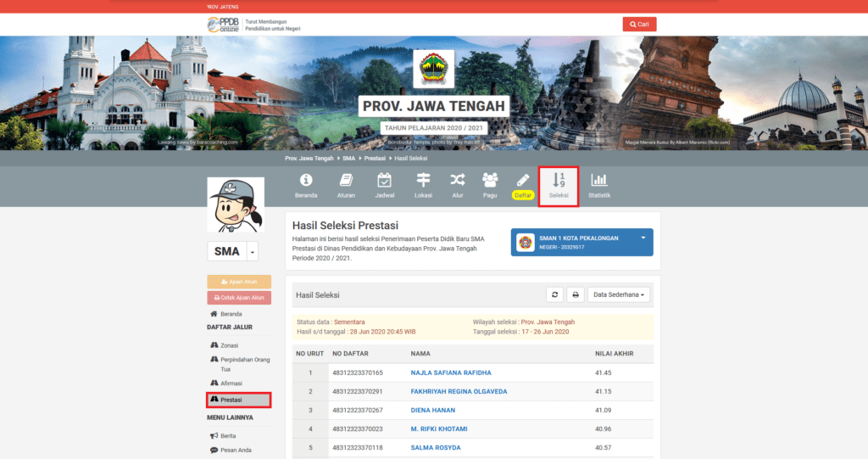This screenshot has height=459, width=868.
Task: Click the PROV. JAWA TENGAH banner title
Action: 433,106
